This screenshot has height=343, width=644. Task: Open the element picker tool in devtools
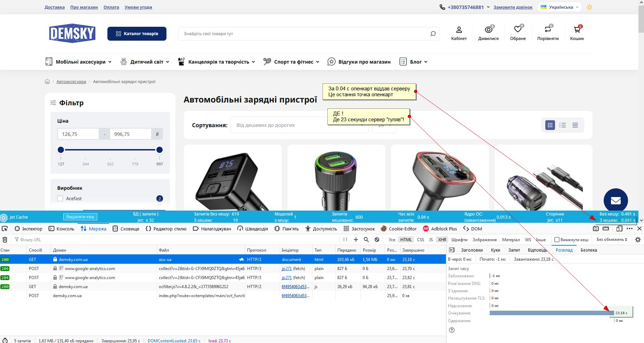click(5, 229)
